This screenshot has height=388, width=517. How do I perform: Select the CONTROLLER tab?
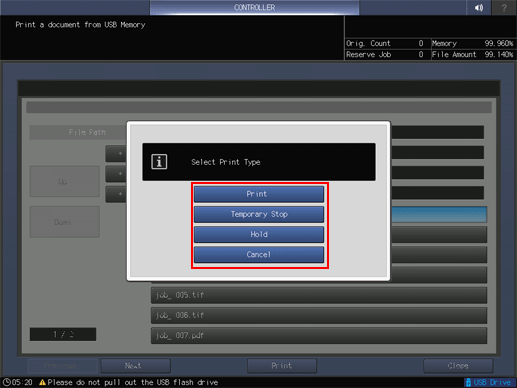pos(254,7)
